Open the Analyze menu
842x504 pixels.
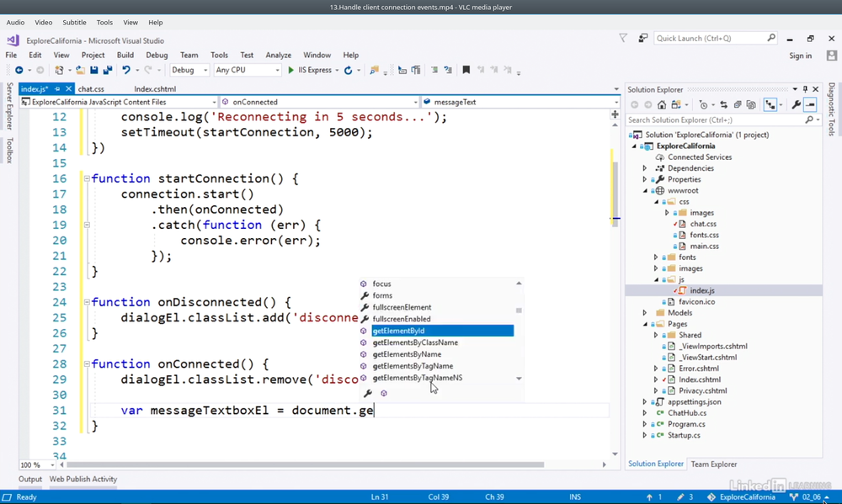coord(278,56)
